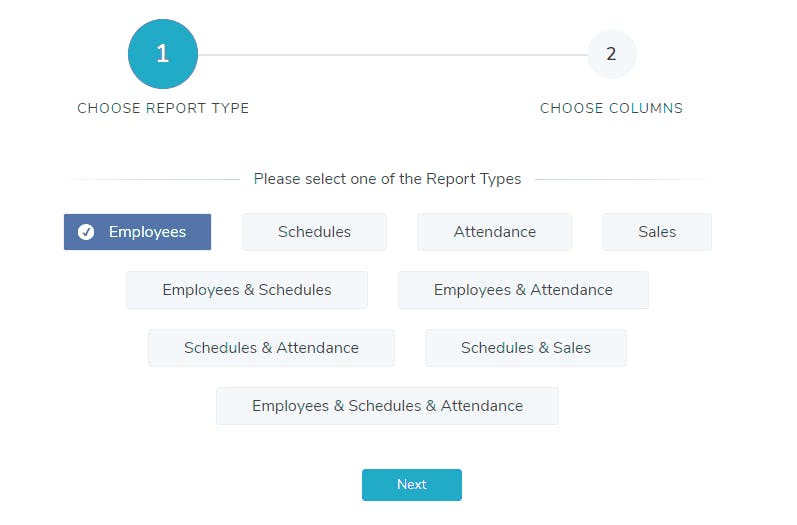Pick the Schedules & Sales option
Viewport: 797px width, 525px height.
click(x=525, y=348)
